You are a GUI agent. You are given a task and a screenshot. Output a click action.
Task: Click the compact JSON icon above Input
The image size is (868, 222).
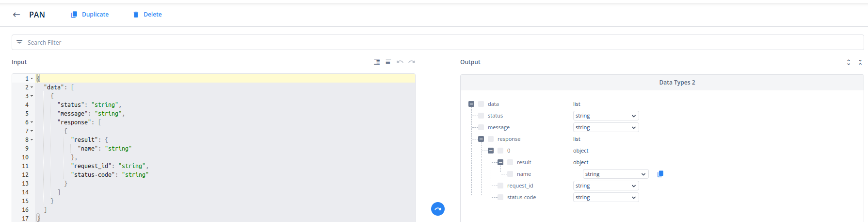click(x=388, y=62)
